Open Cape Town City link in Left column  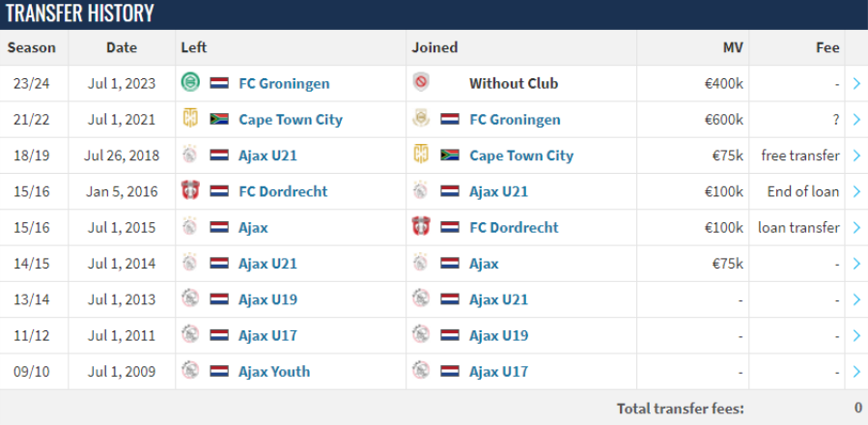pos(291,120)
